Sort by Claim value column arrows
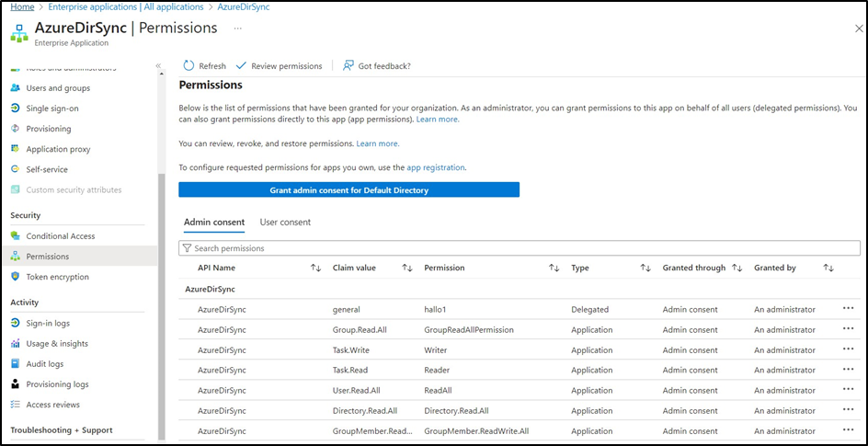The height and width of the screenshot is (446, 868). click(407, 269)
